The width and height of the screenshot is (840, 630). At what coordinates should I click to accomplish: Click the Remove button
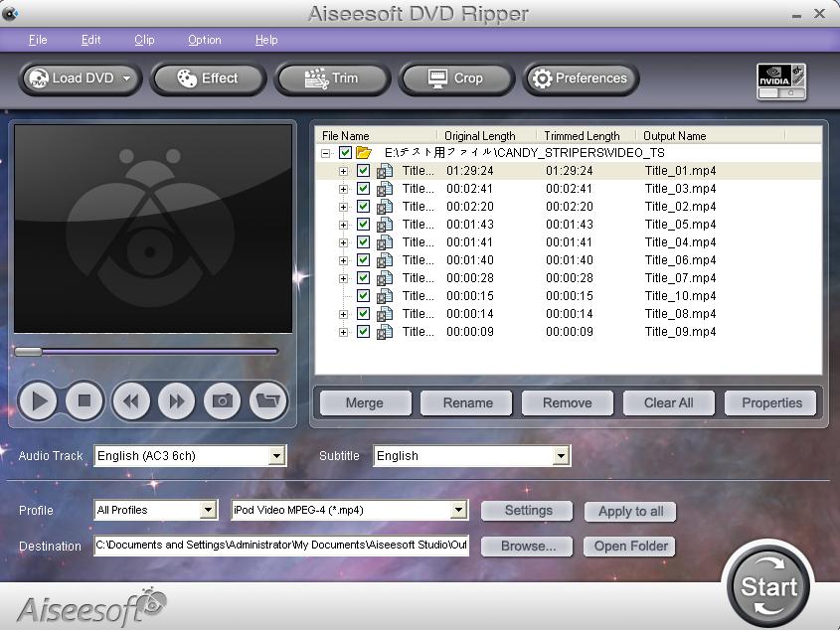click(568, 402)
